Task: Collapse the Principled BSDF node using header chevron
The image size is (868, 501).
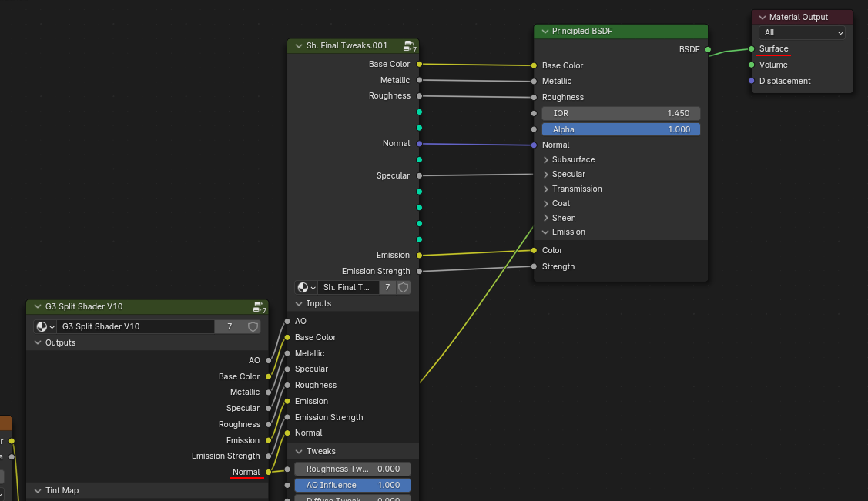Action: [544, 32]
